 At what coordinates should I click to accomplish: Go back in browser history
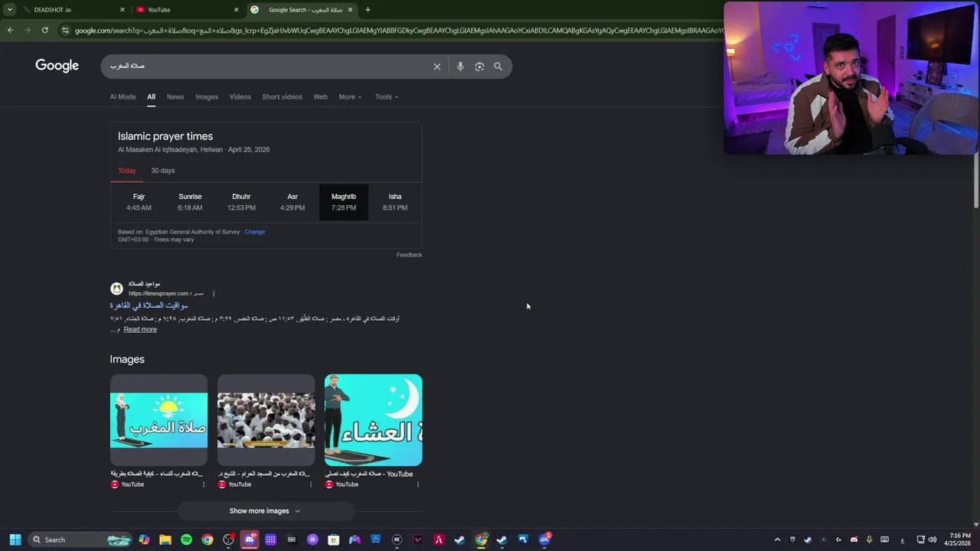(10, 30)
